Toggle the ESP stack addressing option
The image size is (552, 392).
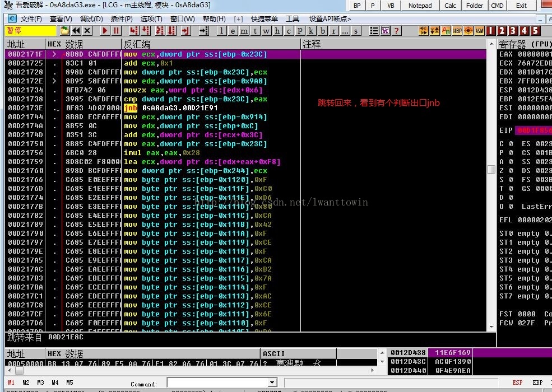click(x=517, y=382)
